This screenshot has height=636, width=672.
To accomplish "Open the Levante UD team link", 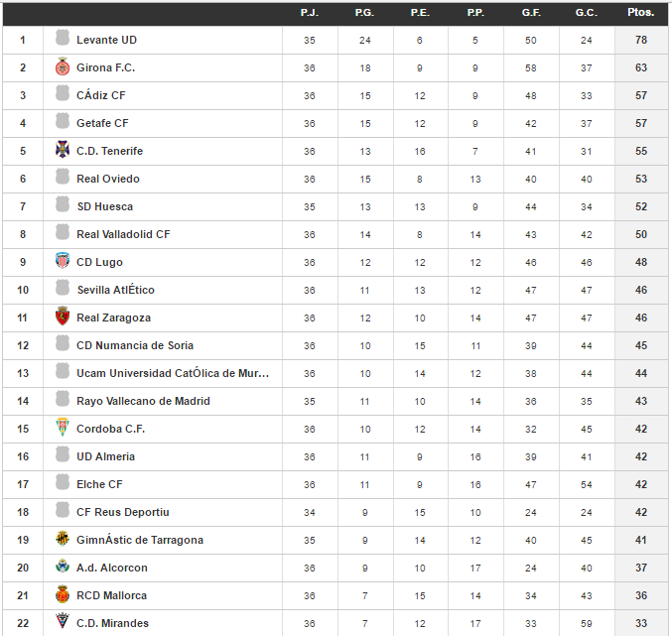I will click(106, 40).
